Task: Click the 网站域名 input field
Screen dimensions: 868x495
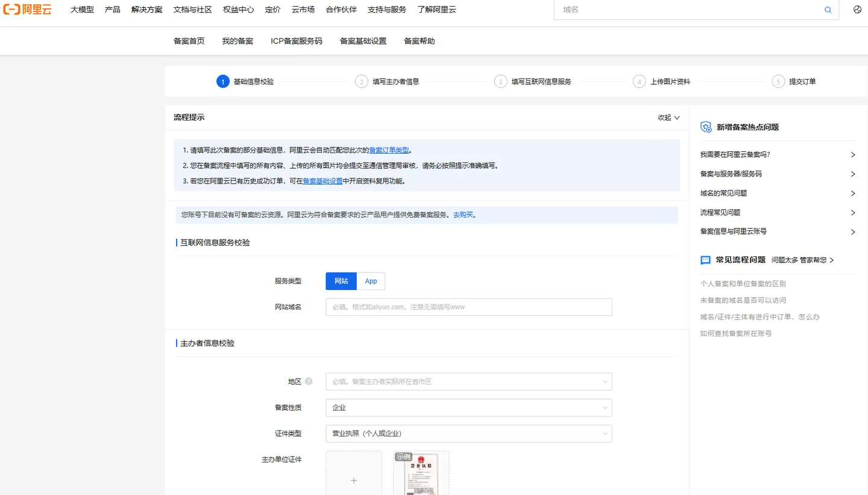Action: tap(469, 307)
